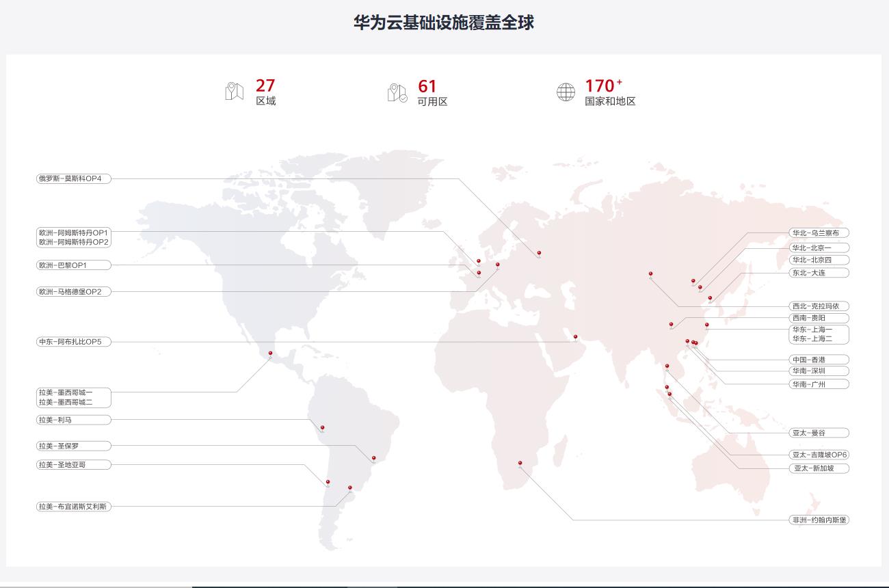Screen dimensions: 889x588
Task: Click the 中国-香港 region label
Action: pos(819,360)
